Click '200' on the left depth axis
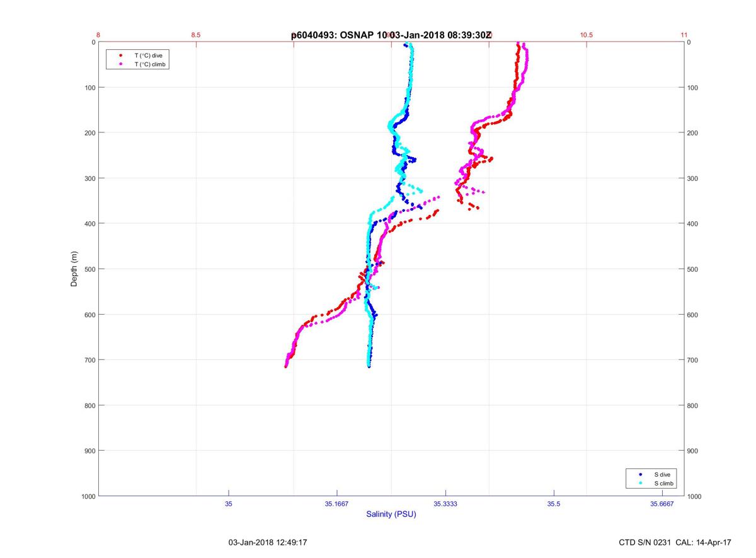The width and height of the screenshot is (756, 558). [x=89, y=133]
